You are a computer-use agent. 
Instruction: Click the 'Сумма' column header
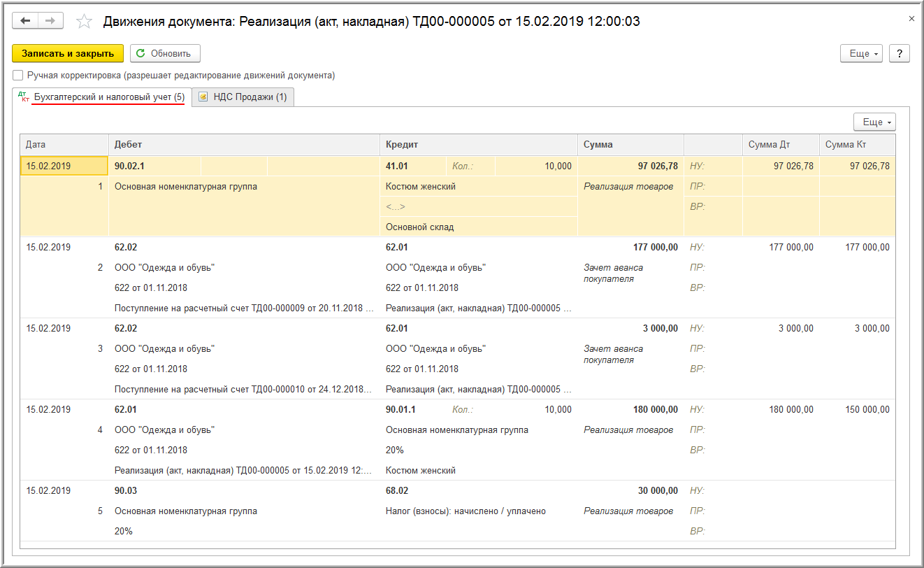coord(631,145)
